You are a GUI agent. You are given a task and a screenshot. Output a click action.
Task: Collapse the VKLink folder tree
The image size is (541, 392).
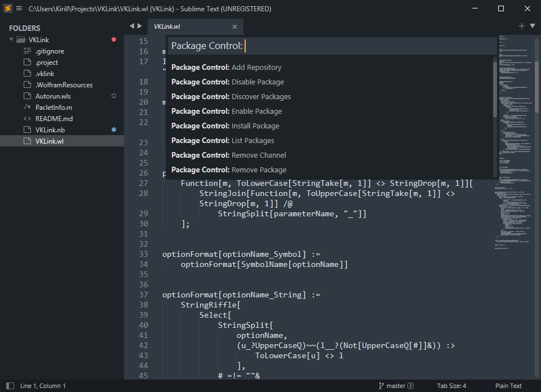pyautogui.click(x=11, y=39)
